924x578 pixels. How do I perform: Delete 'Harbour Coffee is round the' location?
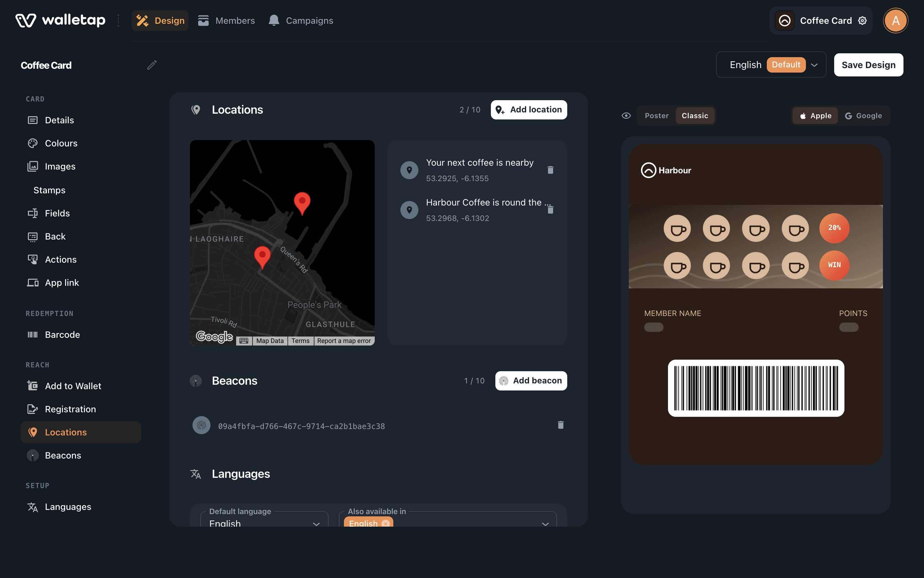pos(550,209)
